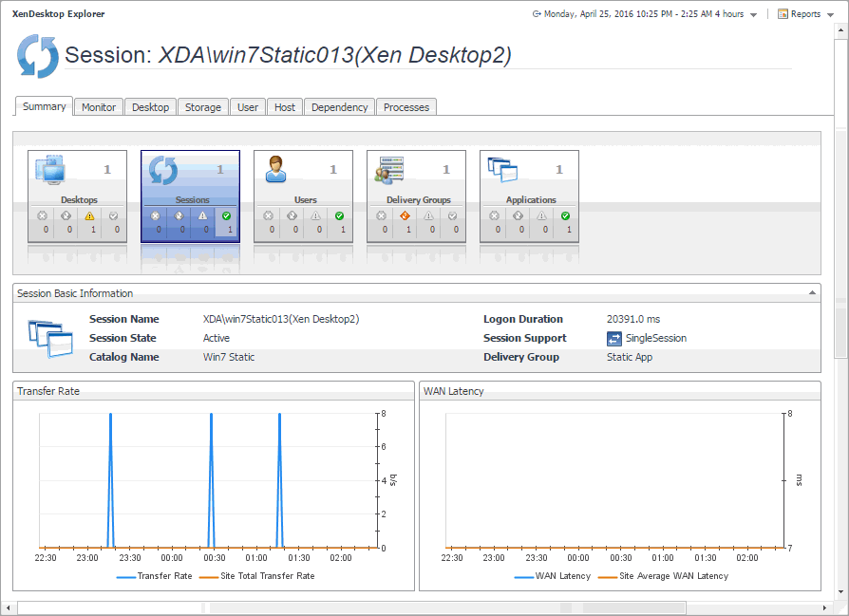
Task: Click the Transfer Rate panel title
Action: 48,391
